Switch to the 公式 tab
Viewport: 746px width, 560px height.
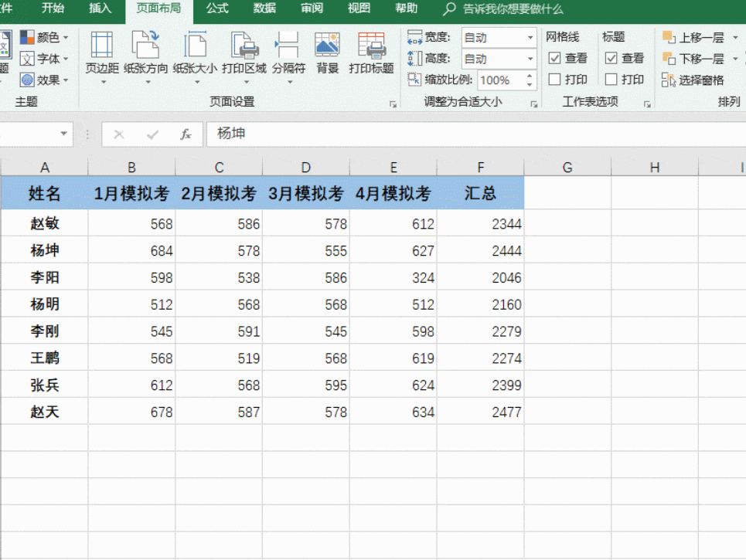(217, 8)
